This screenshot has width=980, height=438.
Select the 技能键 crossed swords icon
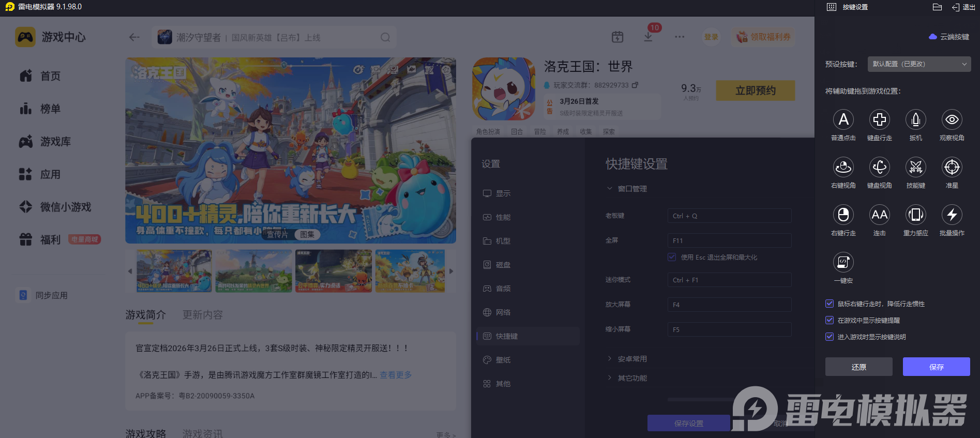pos(915,168)
